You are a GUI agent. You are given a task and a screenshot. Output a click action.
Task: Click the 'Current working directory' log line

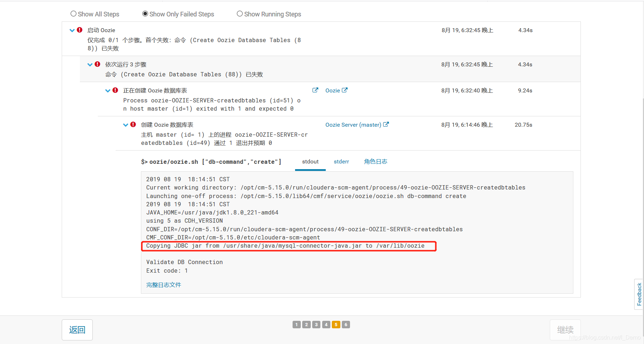(336, 188)
